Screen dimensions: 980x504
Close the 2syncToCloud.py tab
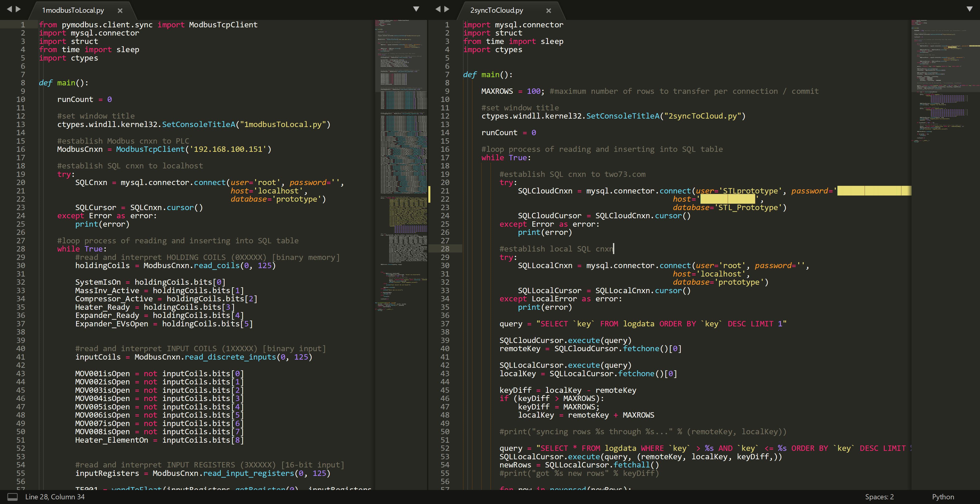(x=548, y=11)
